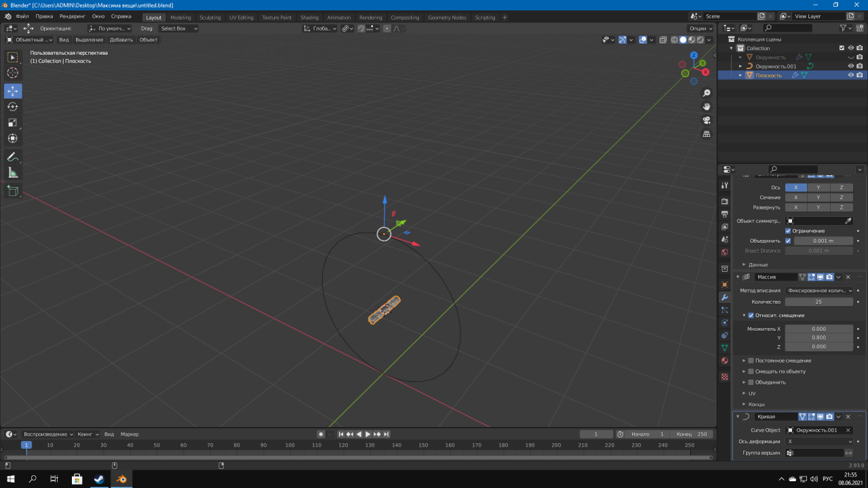
Task: Jump to the end frame
Action: point(386,434)
